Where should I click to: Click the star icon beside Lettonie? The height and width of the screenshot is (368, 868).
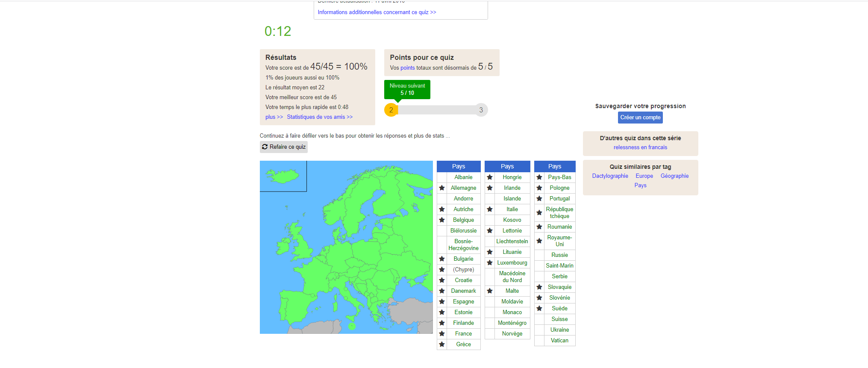490,230
